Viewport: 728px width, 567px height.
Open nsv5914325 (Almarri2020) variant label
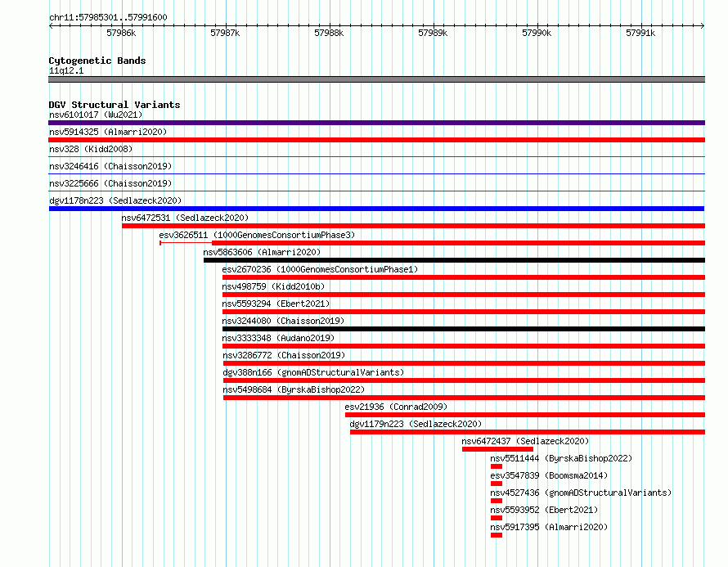point(108,132)
